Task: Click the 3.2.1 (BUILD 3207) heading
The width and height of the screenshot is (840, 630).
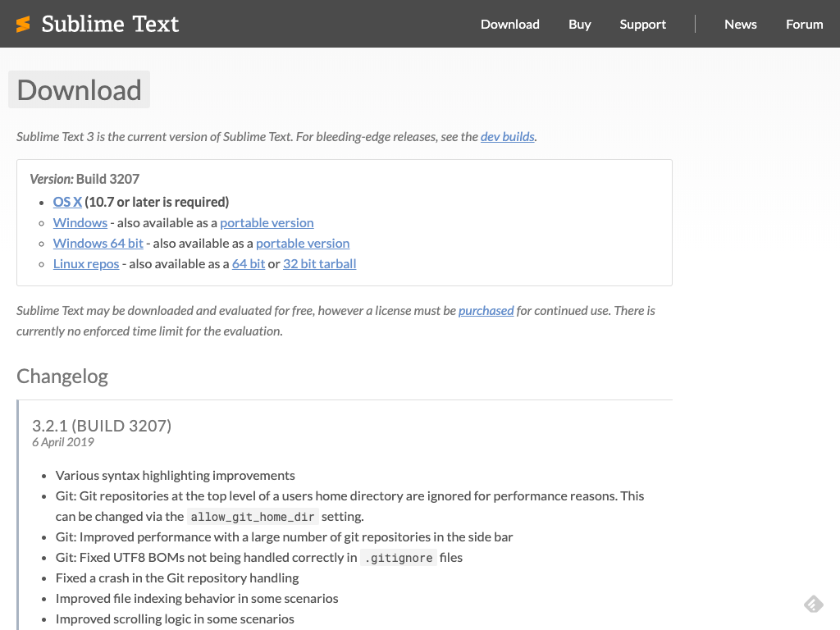Action: pos(102,426)
